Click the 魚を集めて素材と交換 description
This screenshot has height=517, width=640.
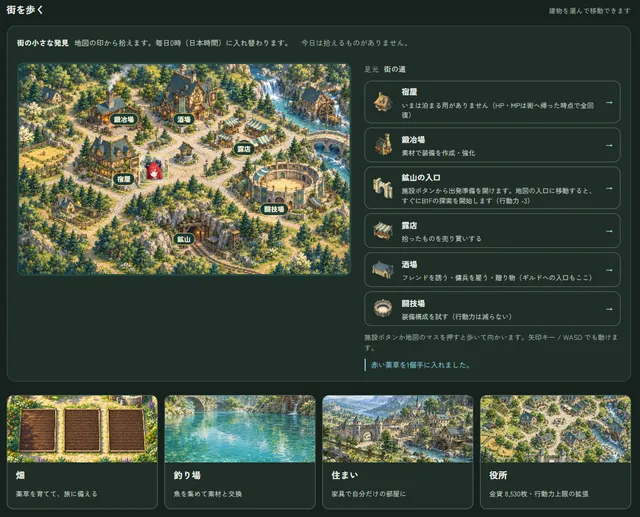pos(208,494)
